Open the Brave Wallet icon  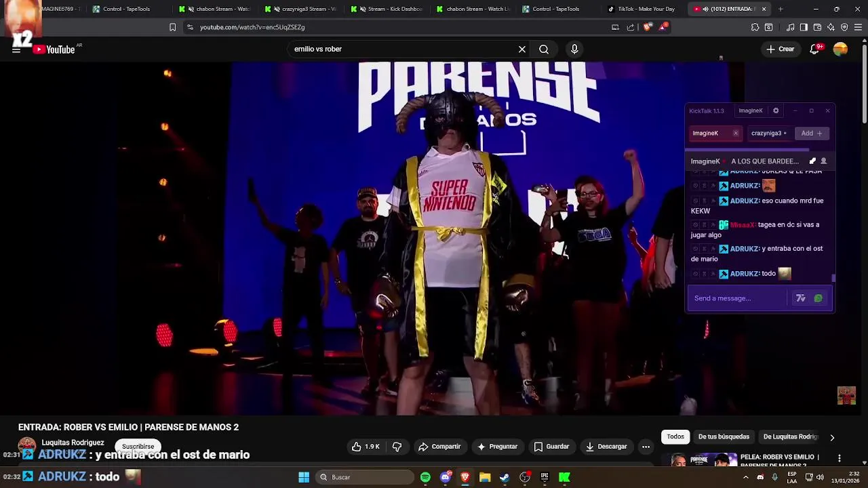tap(817, 27)
